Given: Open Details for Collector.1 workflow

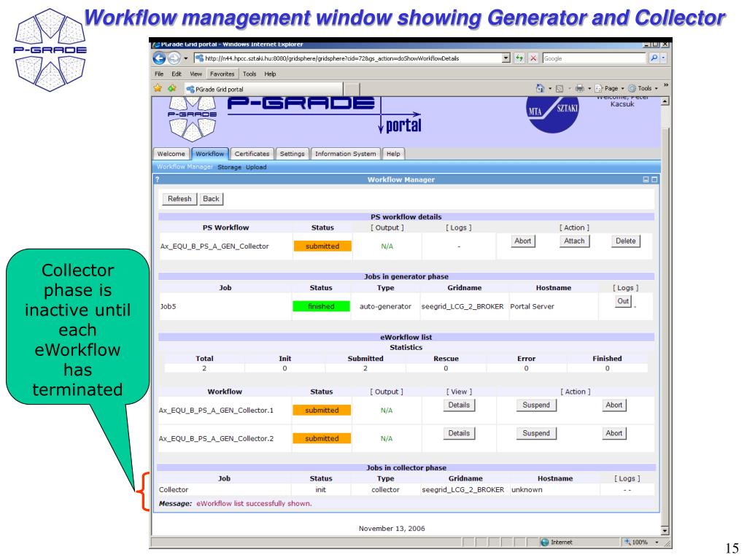Looking at the screenshot, I should pyautogui.click(x=459, y=405).
